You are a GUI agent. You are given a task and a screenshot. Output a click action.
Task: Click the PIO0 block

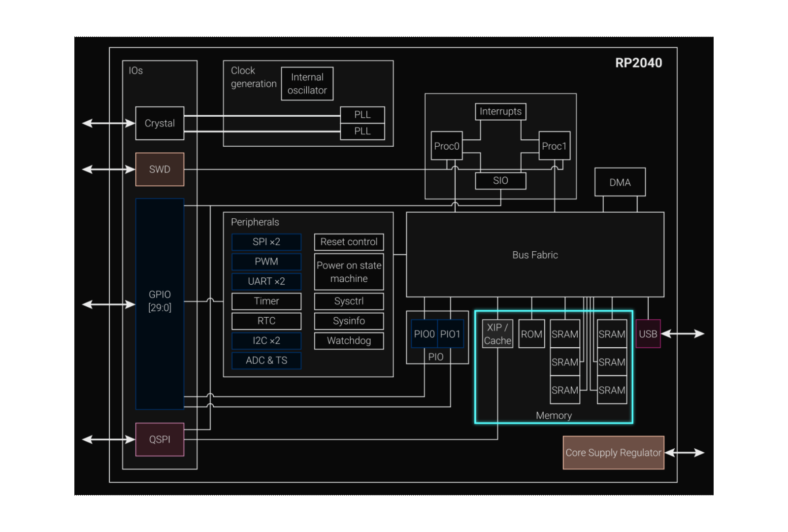point(424,334)
